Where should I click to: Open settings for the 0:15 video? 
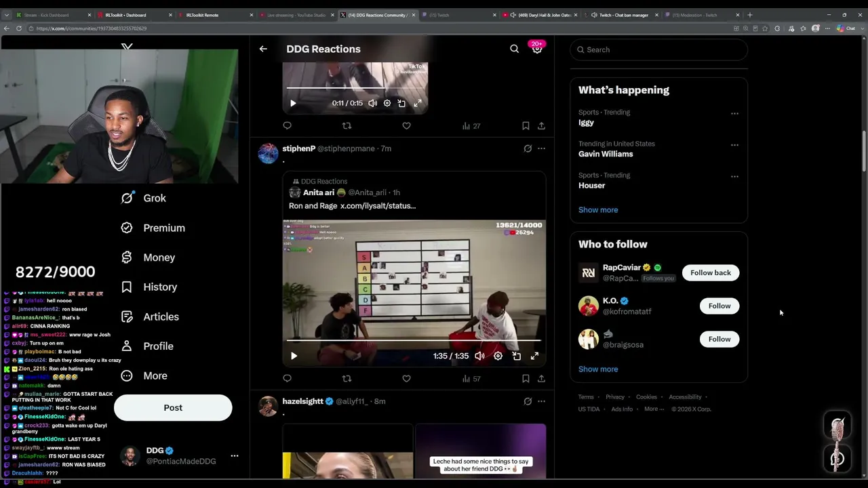(387, 103)
